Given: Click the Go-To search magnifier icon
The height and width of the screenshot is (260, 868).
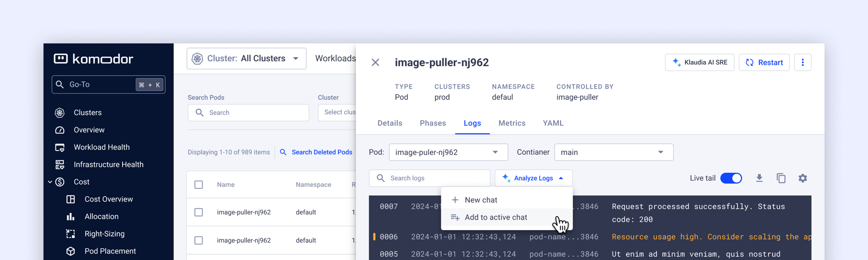Looking at the screenshot, I should coord(60,85).
